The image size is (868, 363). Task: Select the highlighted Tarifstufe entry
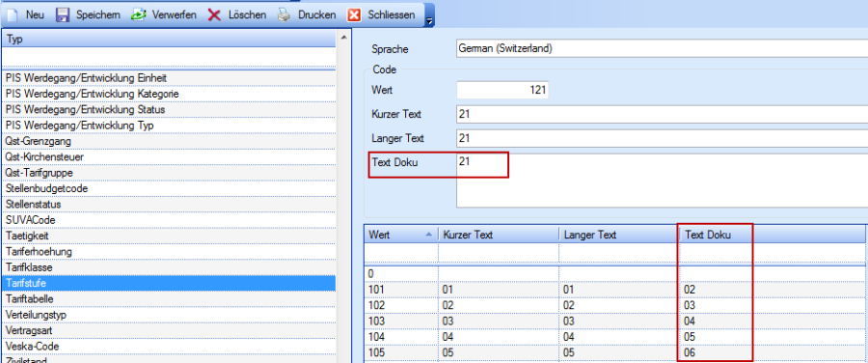click(x=168, y=283)
